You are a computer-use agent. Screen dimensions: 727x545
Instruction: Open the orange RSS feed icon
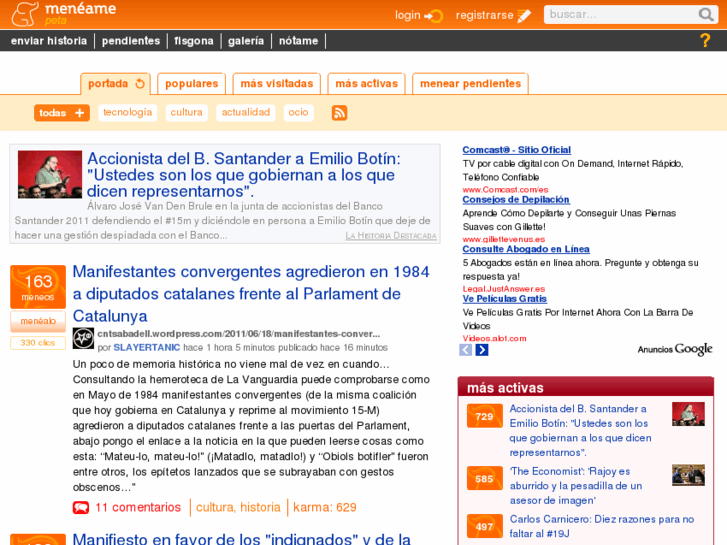tap(339, 113)
